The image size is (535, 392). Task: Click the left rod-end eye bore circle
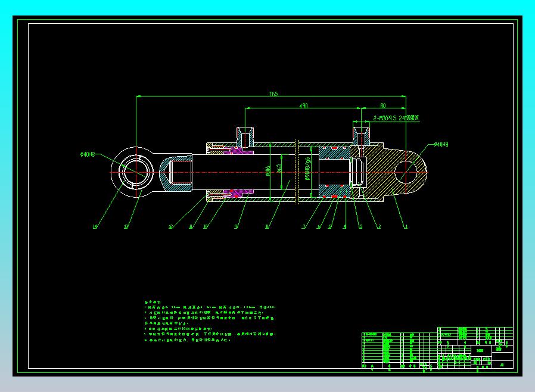[135, 173]
